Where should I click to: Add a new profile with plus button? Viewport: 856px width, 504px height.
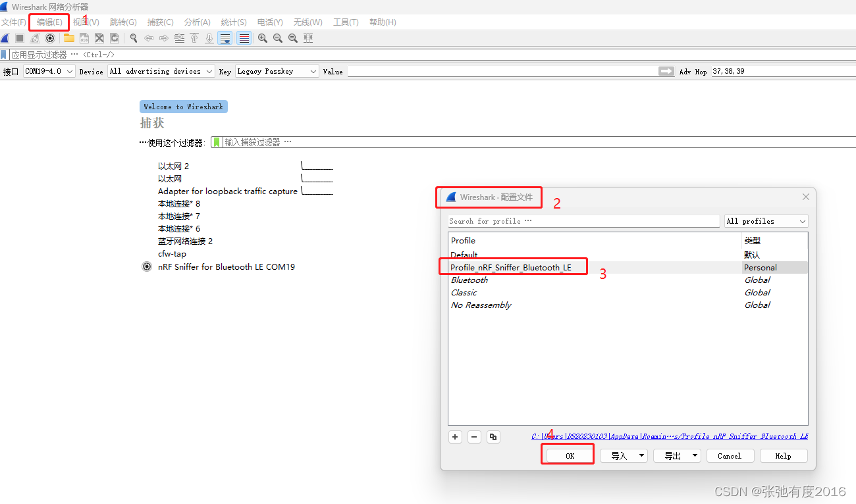(x=455, y=437)
